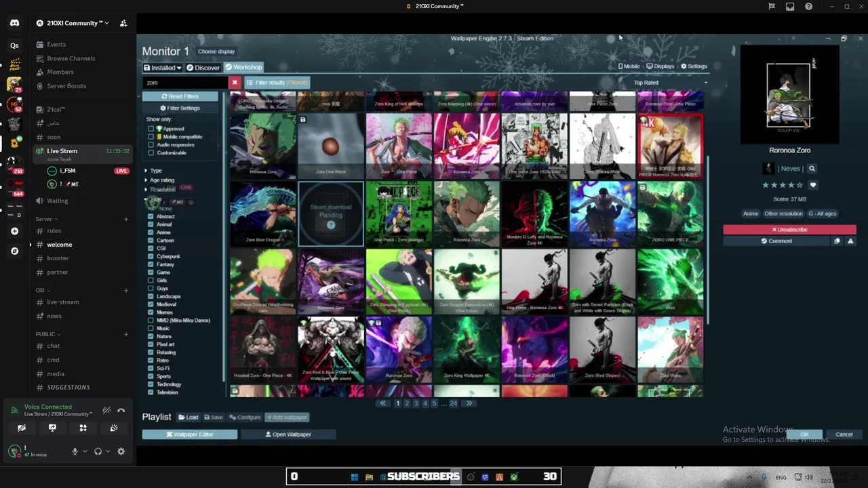
Task: Click the Filter Settings button
Action: 180,108
